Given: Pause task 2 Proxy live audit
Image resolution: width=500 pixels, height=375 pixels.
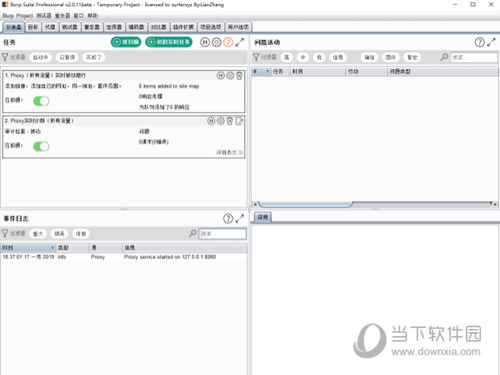Looking at the screenshot, I should click(x=211, y=121).
